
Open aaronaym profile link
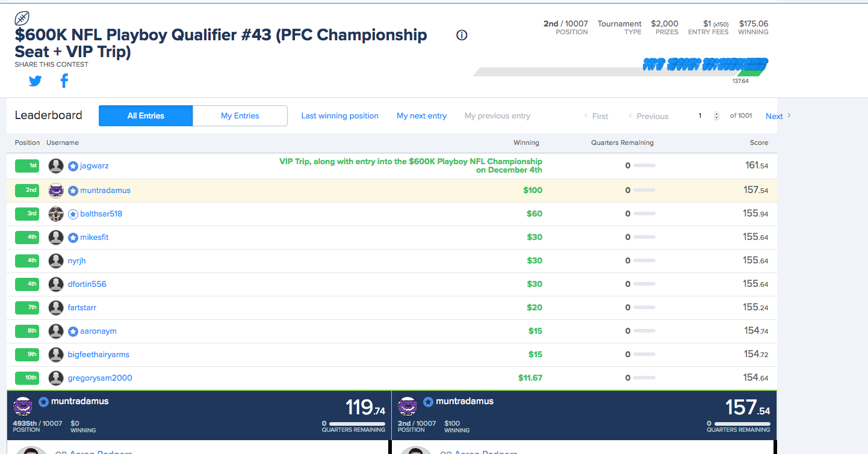(x=99, y=331)
